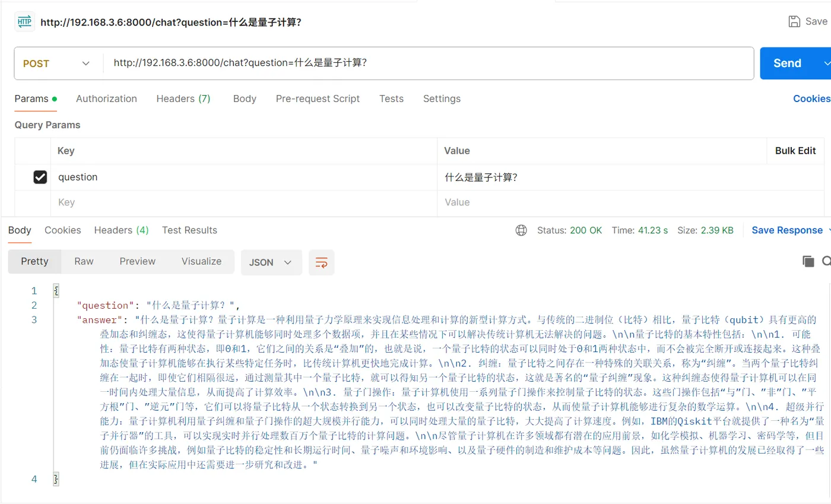The image size is (831, 504).
Task: Uncheck the question parameter checkbox
Action: point(40,177)
